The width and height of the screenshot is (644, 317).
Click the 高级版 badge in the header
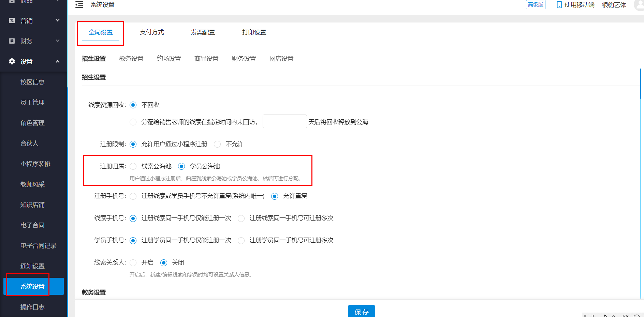pyautogui.click(x=536, y=5)
